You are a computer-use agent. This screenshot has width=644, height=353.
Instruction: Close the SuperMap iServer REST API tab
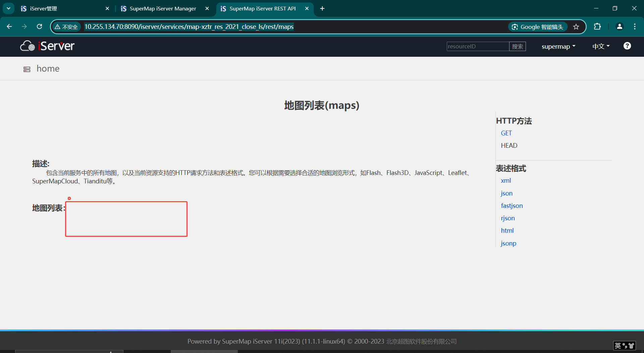(x=307, y=8)
